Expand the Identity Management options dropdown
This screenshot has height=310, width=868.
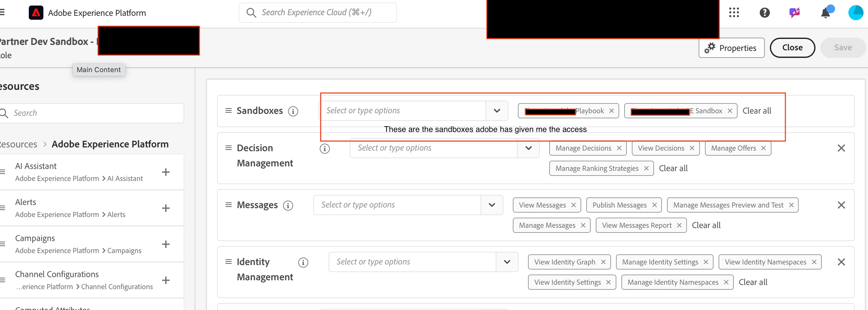(x=507, y=262)
